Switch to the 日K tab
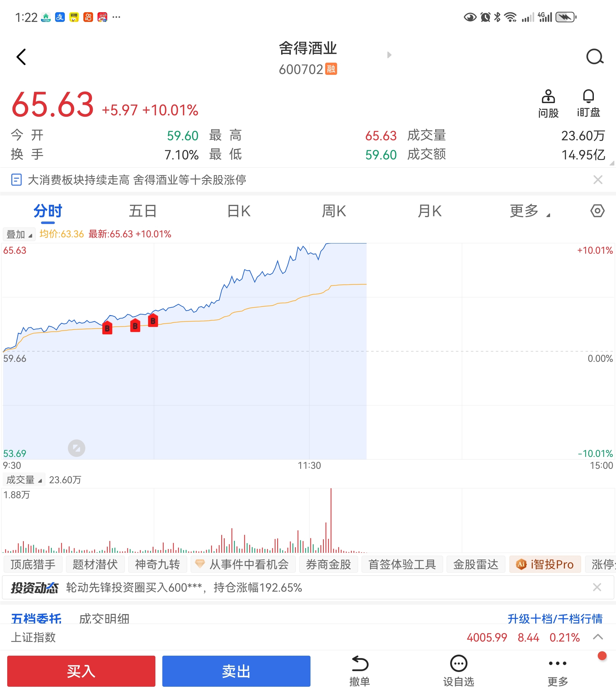Screen dimensions: 616x692 pyautogui.click(x=238, y=211)
